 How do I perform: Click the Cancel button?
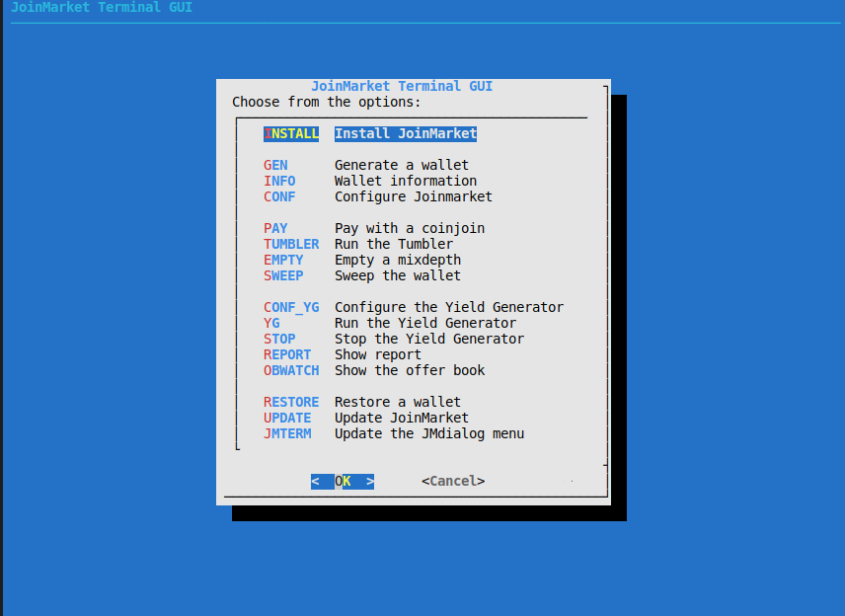tap(453, 481)
